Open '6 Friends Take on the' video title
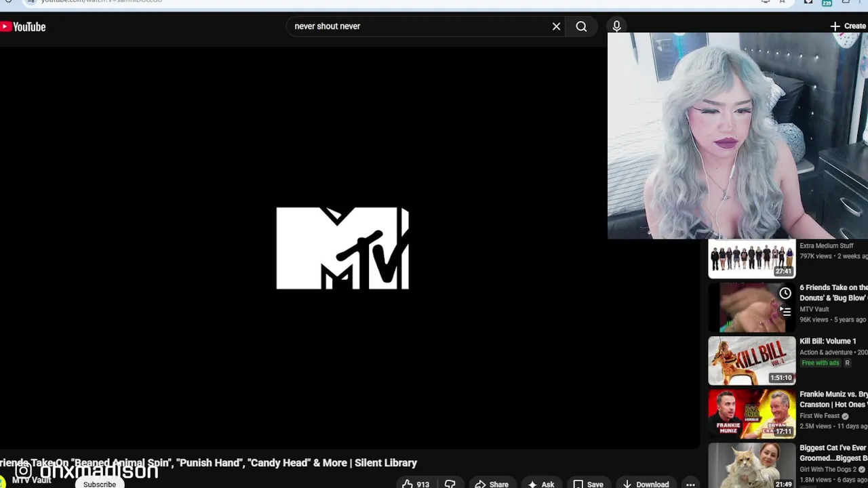Viewport: 868px width, 488px height. click(833, 293)
